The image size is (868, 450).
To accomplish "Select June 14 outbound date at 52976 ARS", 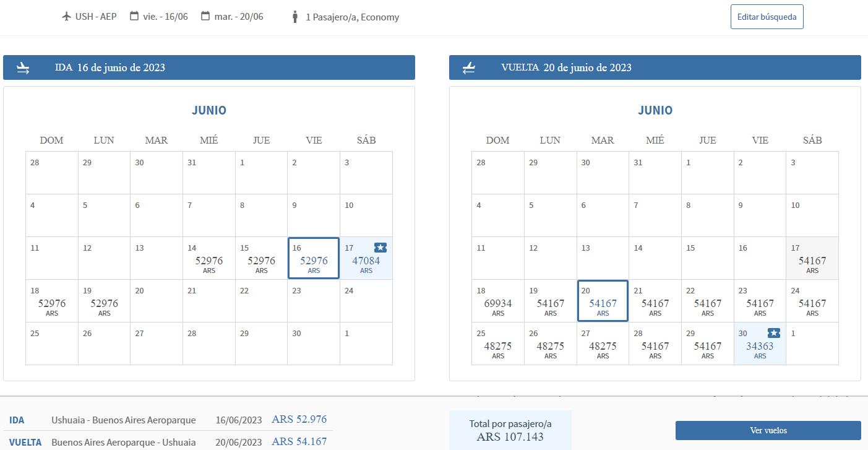I will click(209, 259).
